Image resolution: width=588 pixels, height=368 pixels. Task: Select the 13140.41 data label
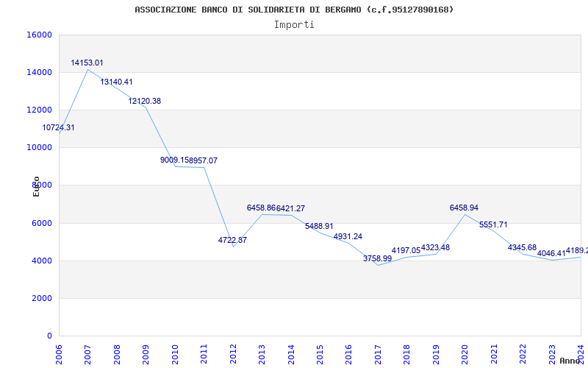click(116, 82)
